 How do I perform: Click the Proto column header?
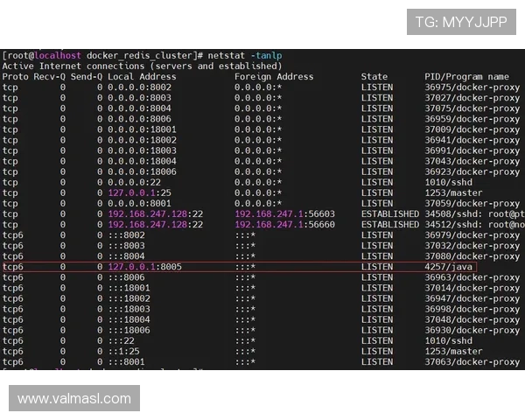[x=15, y=77]
